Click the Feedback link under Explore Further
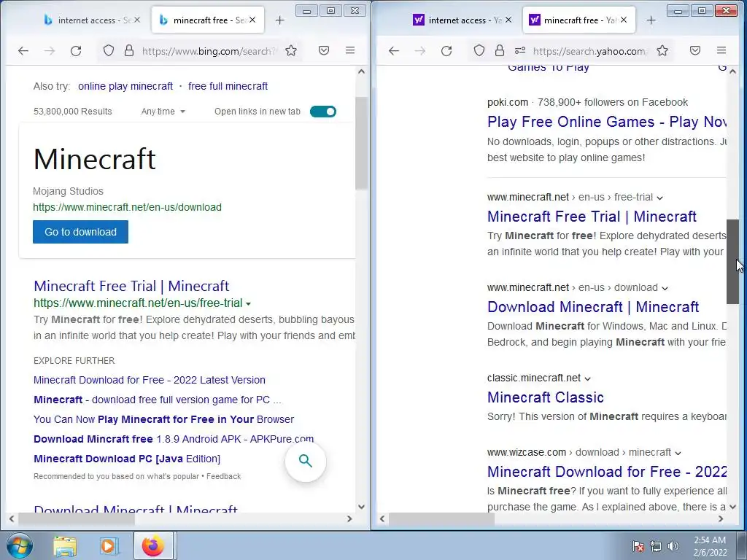 tap(223, 476)
